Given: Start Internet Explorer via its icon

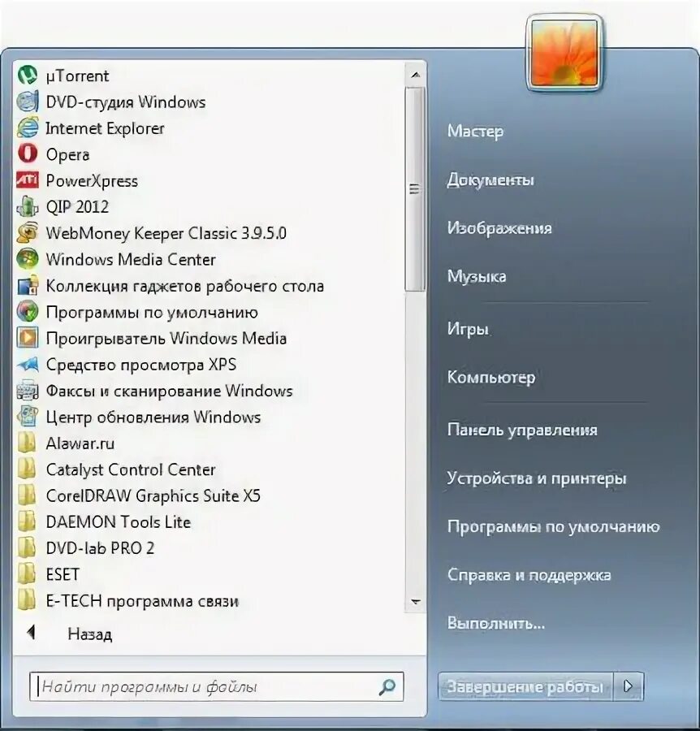Looking at the screenshot, I should click(28, 128).
